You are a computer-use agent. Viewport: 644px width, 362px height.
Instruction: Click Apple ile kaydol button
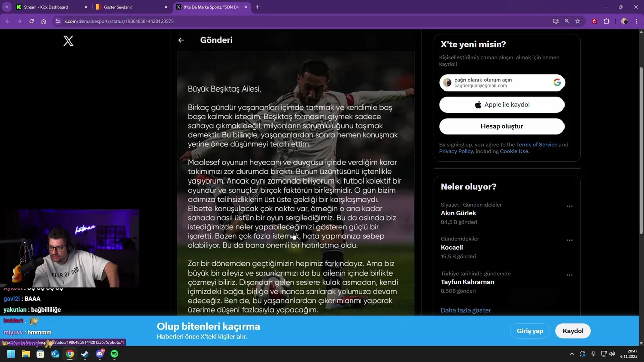coord(502,105)
